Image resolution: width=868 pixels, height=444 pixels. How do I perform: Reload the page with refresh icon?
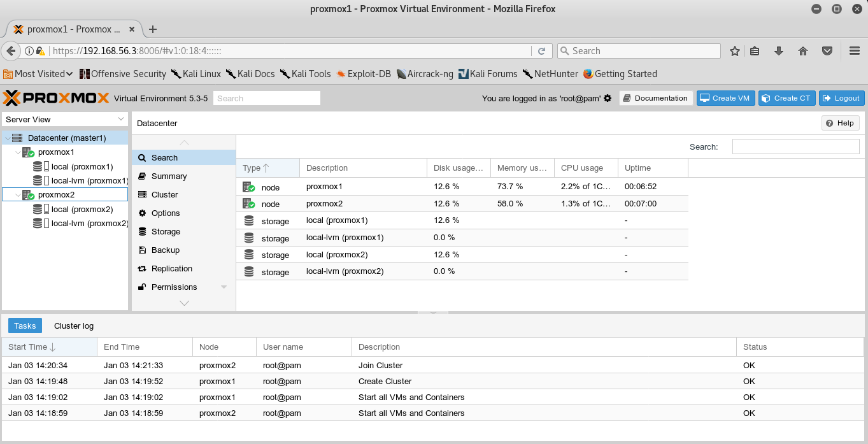542,51
